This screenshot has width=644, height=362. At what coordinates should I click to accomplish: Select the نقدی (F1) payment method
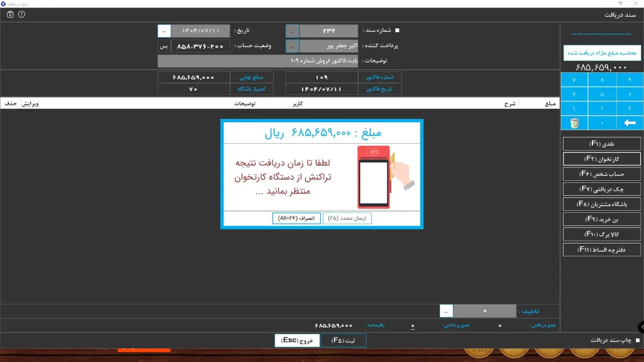[602, 144]
